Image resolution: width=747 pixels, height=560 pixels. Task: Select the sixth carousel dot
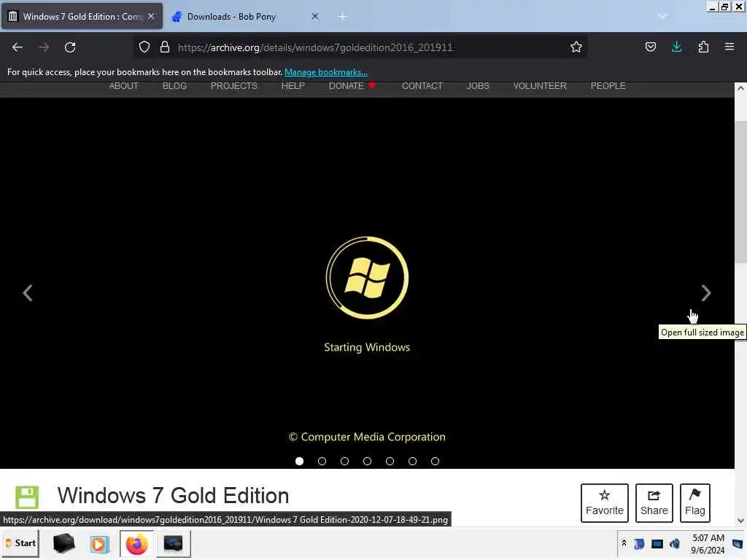tap(413, 461)
